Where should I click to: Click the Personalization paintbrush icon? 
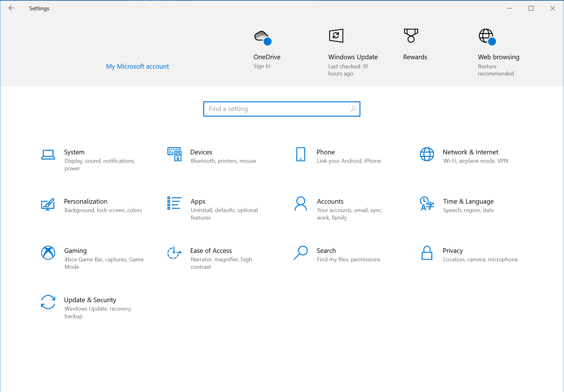(48, 204)
